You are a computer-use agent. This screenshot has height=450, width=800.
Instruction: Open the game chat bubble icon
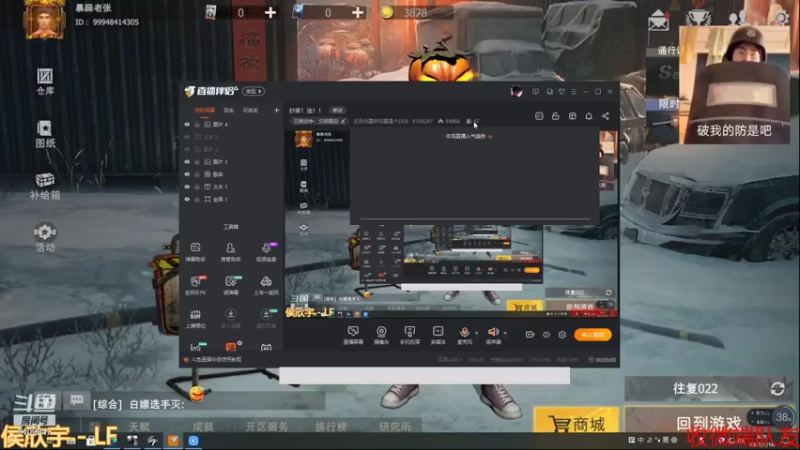pos(77,400)
